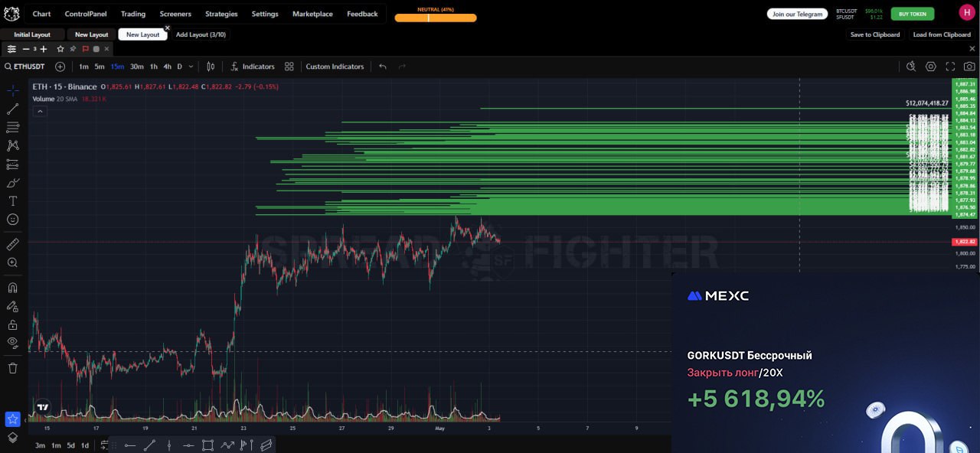Open the user profile avatar H

tap(967, 12)
